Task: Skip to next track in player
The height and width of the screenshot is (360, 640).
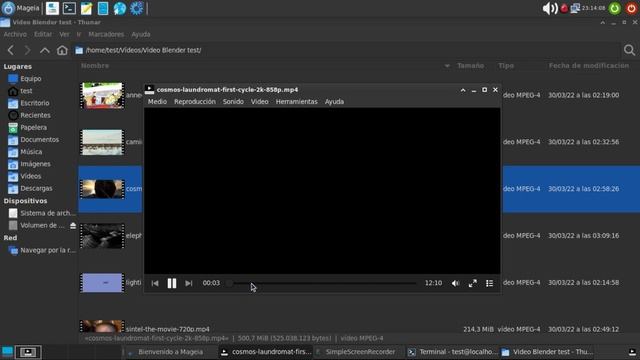Action: (x=189, y=283)
